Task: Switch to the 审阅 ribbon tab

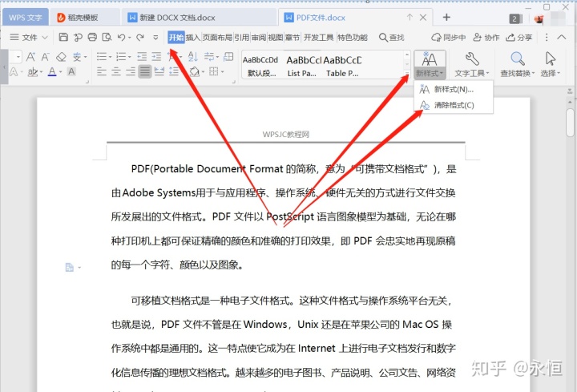Action: point(259,37)
